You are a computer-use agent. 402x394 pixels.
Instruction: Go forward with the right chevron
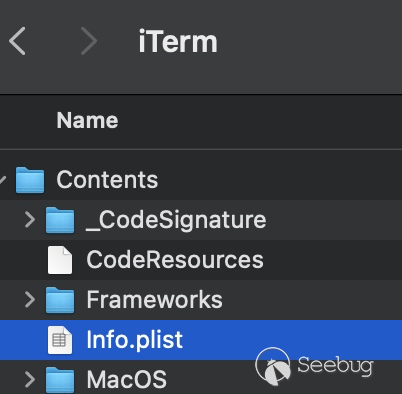point(89,41)
